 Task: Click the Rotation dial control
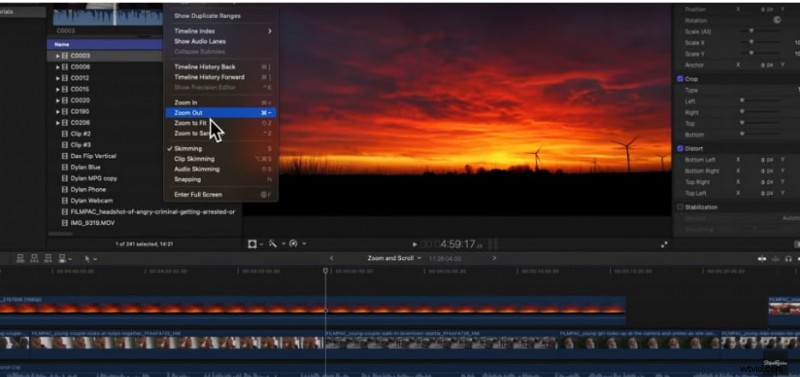777,20
